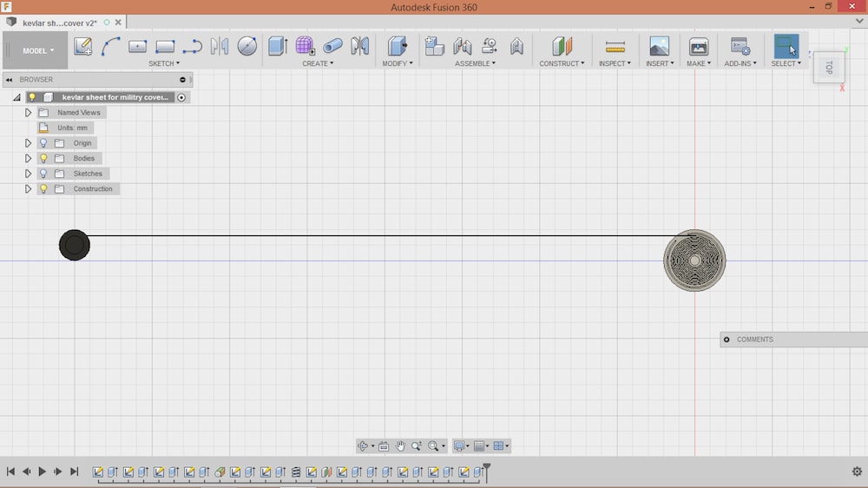This screenshot has width=868, height=488.
Task: Activate the Pan hand tool
Action: tap(400, 446)
